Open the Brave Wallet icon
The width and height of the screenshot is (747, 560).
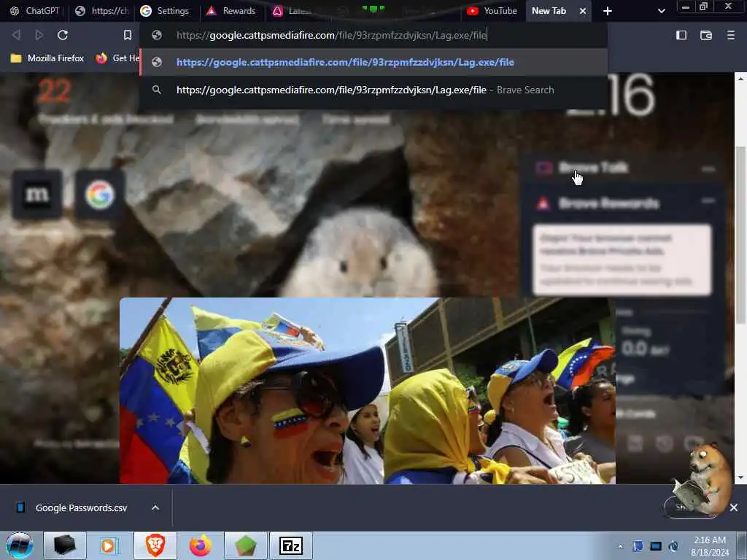[x=705, y=35]
